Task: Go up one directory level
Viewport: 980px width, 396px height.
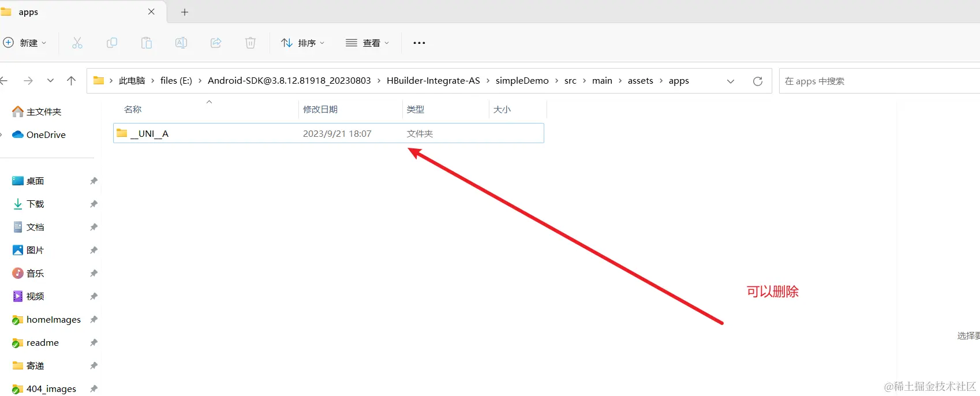Action: [72, 81]
